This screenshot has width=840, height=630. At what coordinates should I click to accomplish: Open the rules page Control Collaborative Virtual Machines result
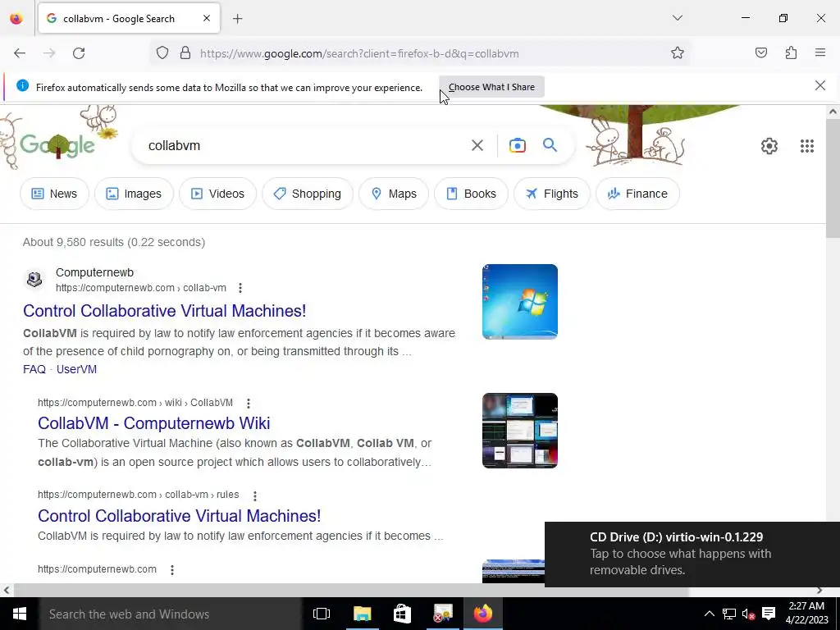(180, 516)
